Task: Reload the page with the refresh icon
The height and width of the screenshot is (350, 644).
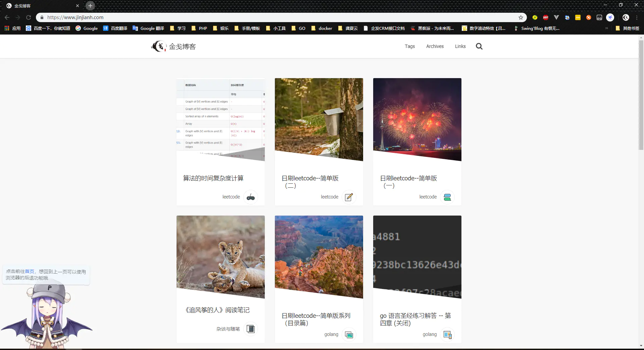Action: point(29,17)
